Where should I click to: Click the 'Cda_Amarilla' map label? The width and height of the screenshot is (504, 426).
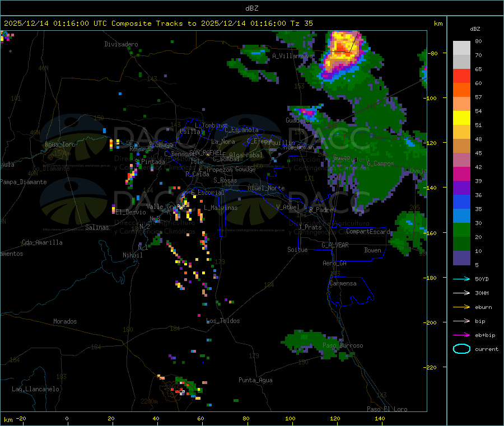tap(42, 242)
